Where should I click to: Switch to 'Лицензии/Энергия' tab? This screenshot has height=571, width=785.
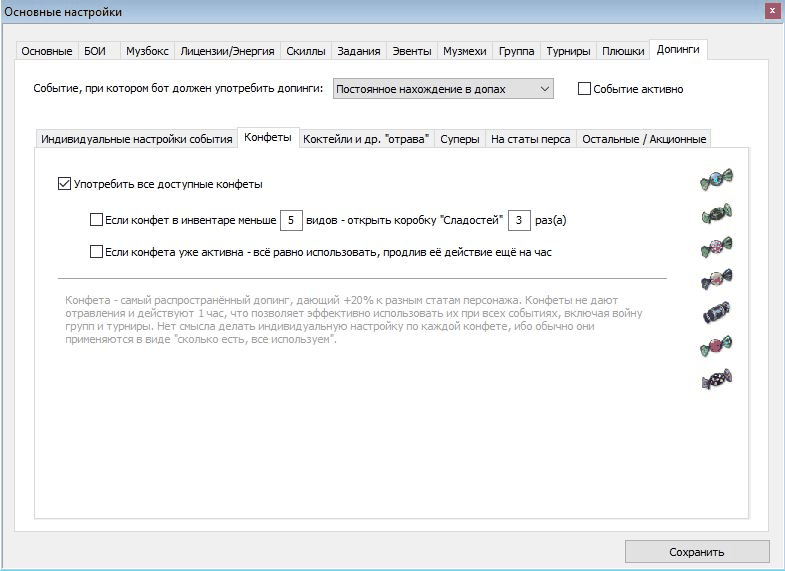pyautogui.click(x=227, y=51)
